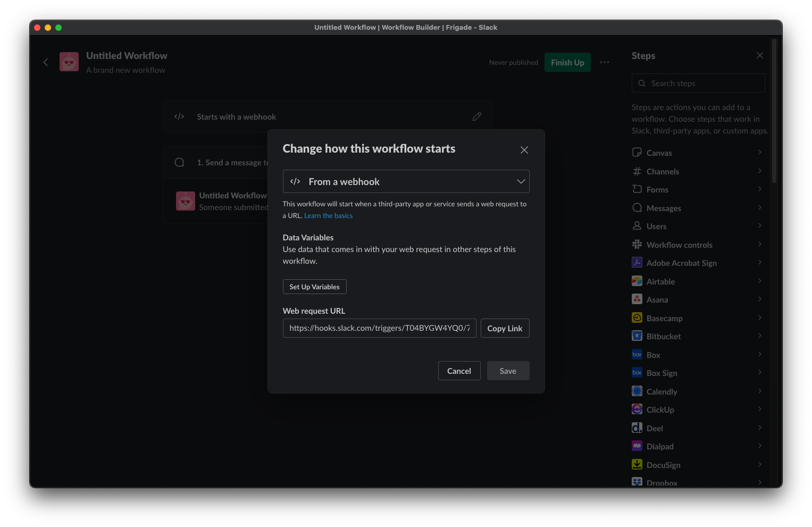Click the message bubble icon in step 1
Image resolution: width=812 pixels, height=527 pixels.
[180, 162]
